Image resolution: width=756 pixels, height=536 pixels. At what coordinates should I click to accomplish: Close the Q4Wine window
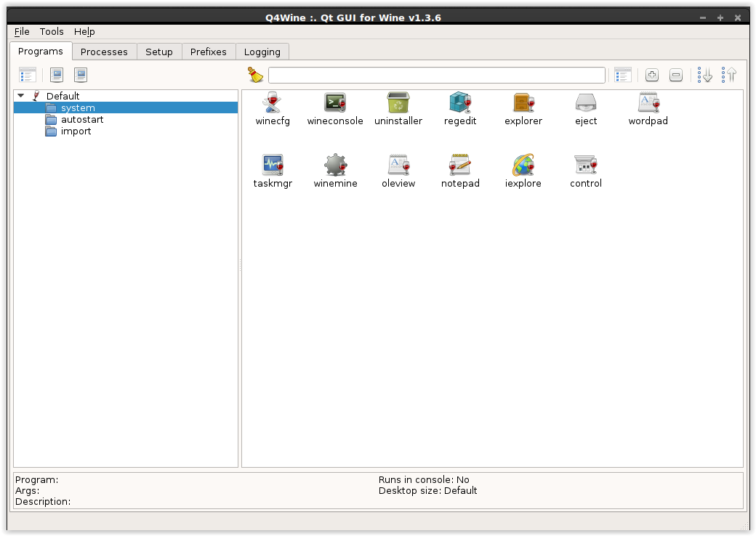coord(738,18)
